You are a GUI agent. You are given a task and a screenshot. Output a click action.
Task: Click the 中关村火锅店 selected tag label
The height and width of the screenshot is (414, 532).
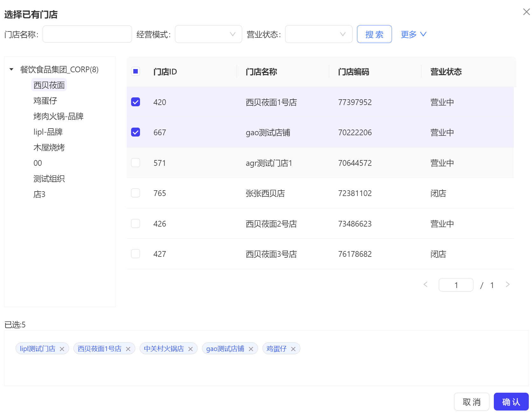(164, 349)
